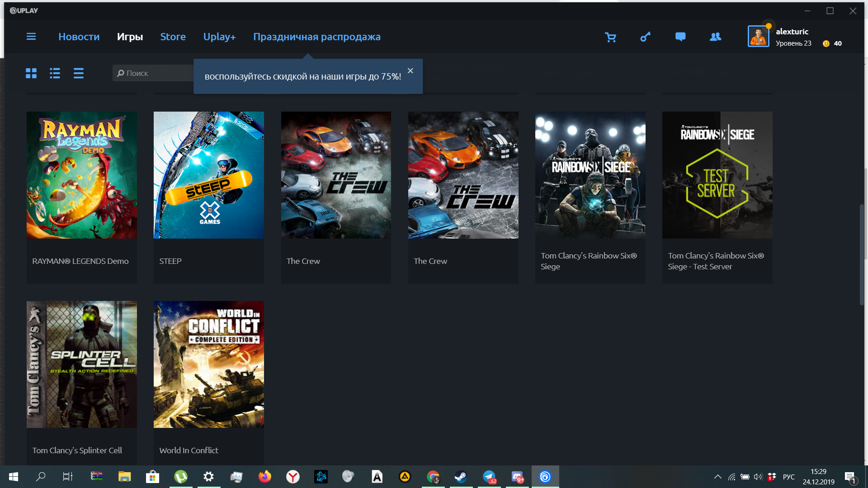Switch the РУС input language
Screen dimensions: 868x488
click(789, 477)
